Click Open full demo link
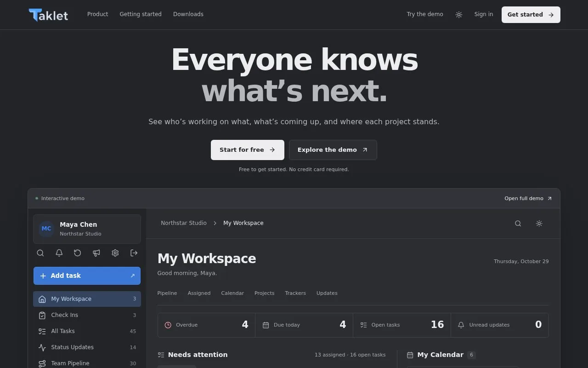588x368 pixels. [528, 198]
